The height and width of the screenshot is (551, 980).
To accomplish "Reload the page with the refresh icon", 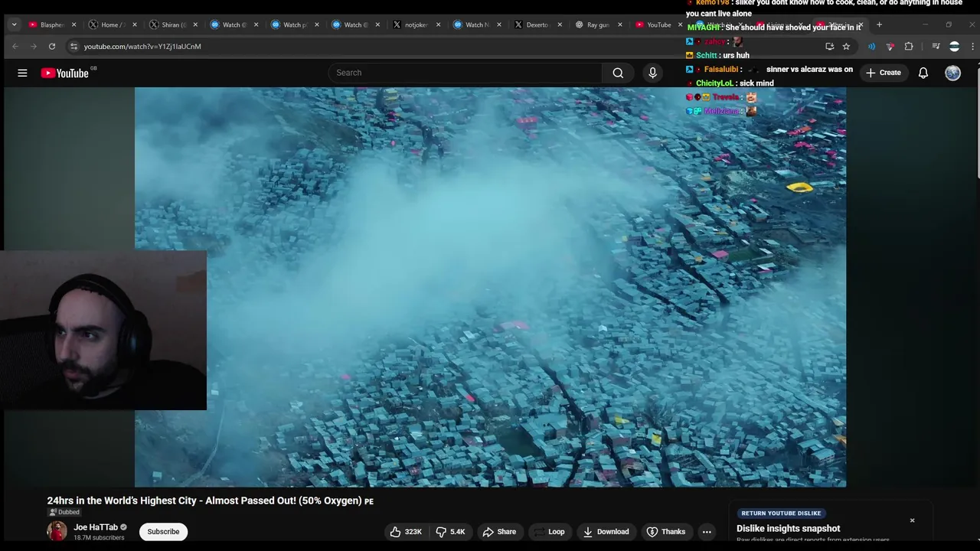I will (51, 47).
